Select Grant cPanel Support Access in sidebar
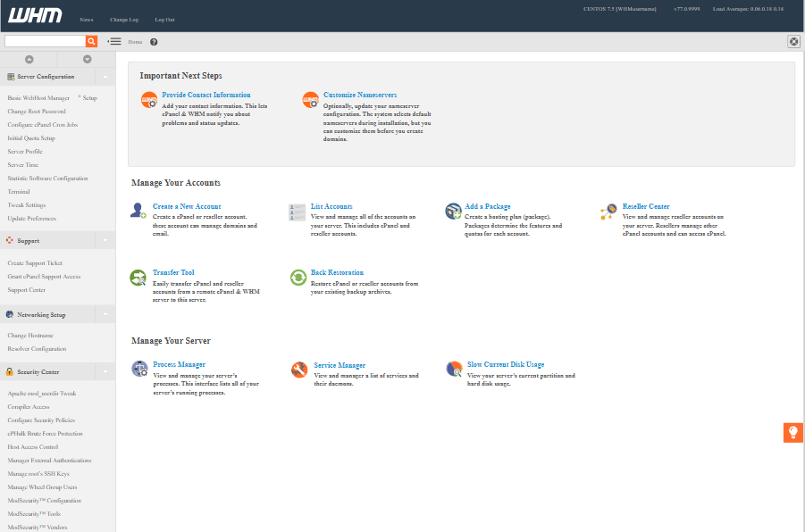805x532 pixels. (x=44, y=276)
